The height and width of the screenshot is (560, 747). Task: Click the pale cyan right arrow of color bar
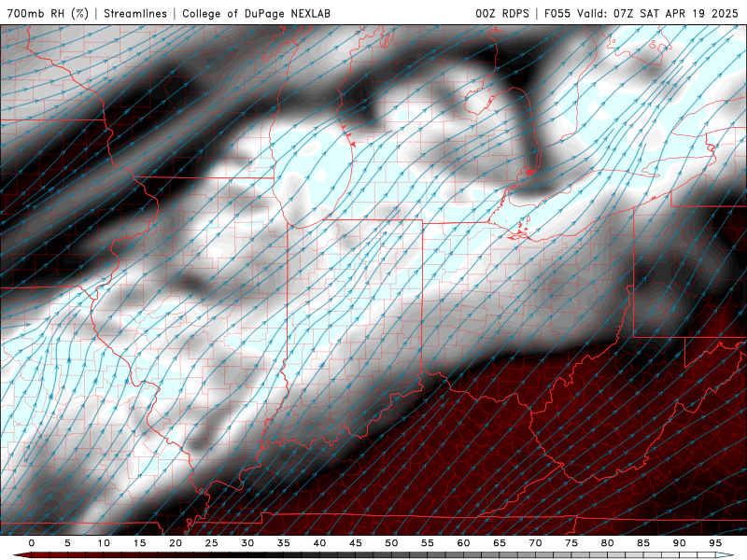click(x=726, y=555)
